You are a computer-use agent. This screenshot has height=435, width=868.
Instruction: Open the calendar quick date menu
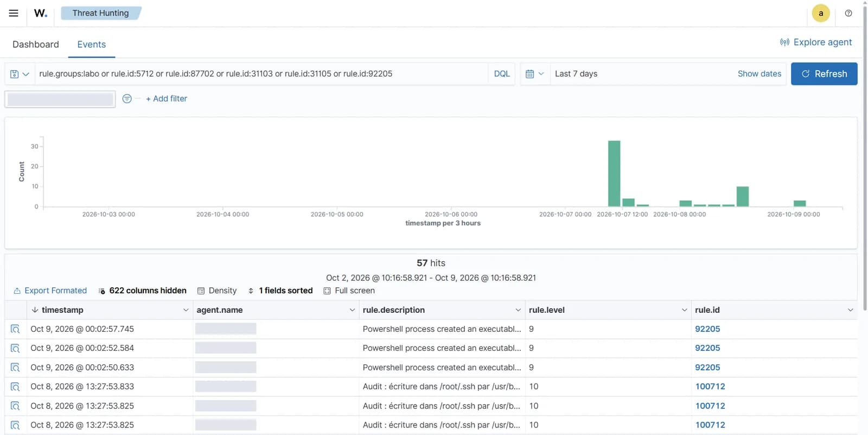tap(535, 74)
